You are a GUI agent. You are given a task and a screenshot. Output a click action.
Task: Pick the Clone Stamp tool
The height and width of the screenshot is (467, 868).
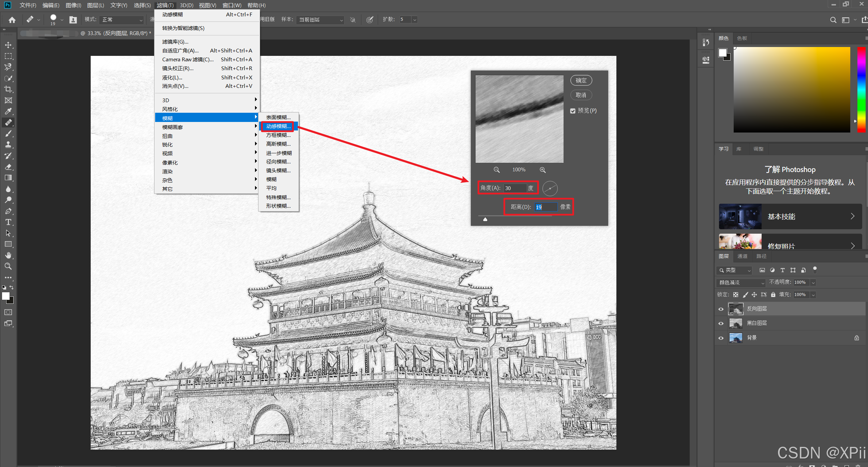pyautogui.click(x=8, y=144)
